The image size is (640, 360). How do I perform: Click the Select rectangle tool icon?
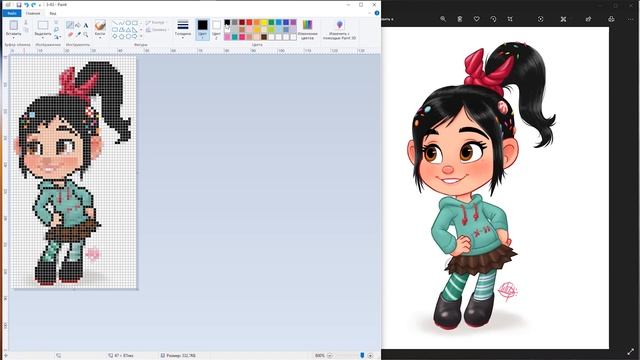(x=43, y=25)
